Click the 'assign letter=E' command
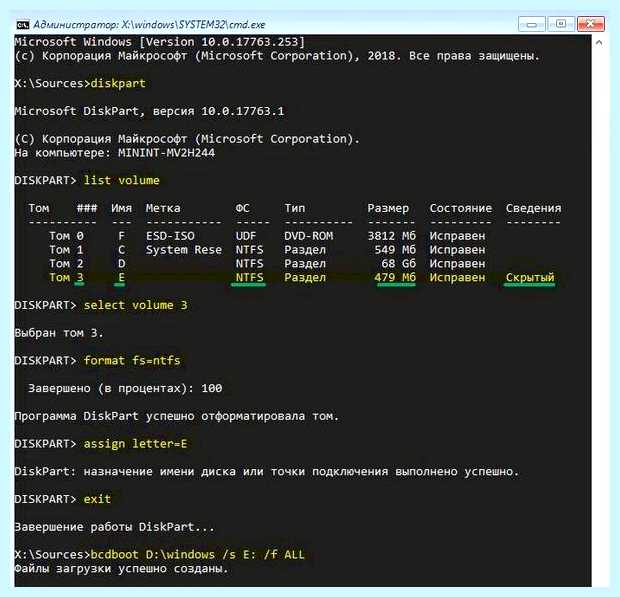 click(135, 444)
